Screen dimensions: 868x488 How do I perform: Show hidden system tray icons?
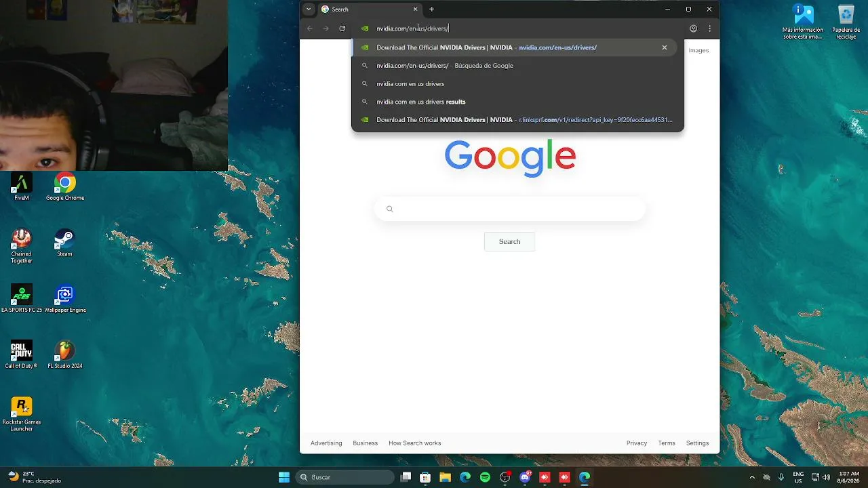pos(752,477)
